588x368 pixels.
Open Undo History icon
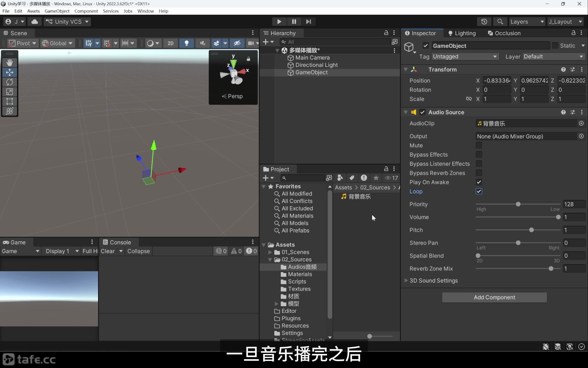pos(484,22)
